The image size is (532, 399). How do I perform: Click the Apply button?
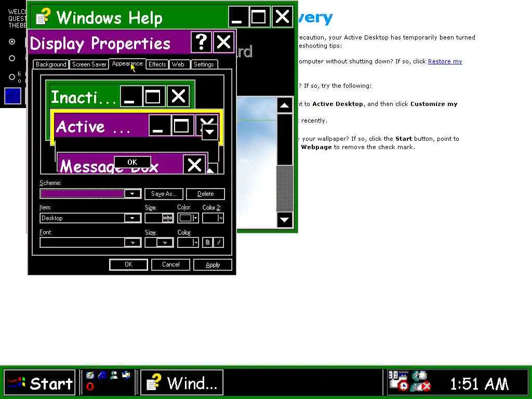pos(212,264)
